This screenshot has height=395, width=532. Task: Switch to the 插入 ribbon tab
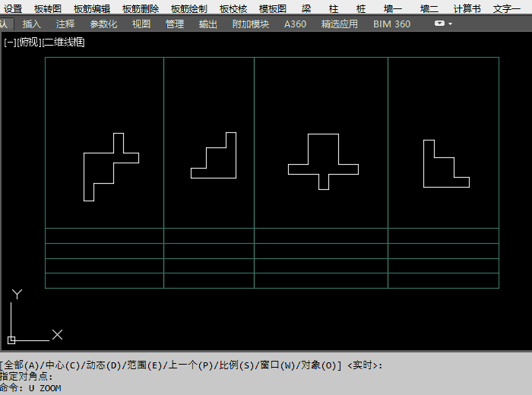[32, 24]
